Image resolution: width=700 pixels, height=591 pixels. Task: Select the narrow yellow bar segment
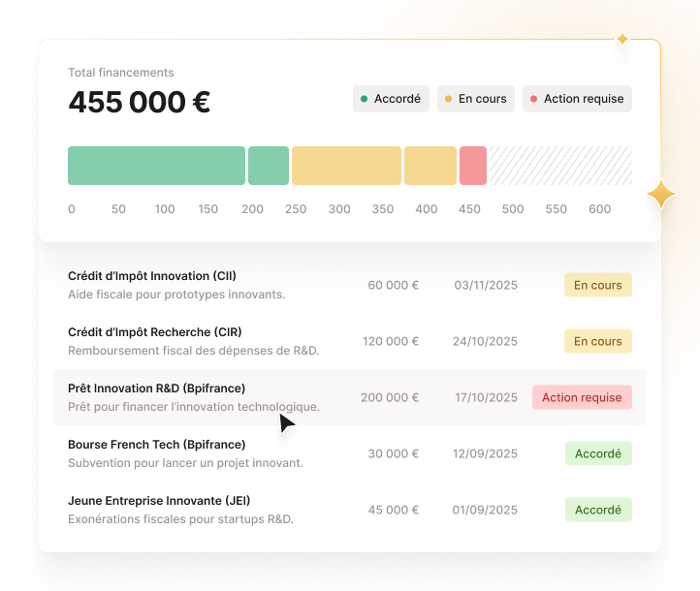(x=430, y=166)
